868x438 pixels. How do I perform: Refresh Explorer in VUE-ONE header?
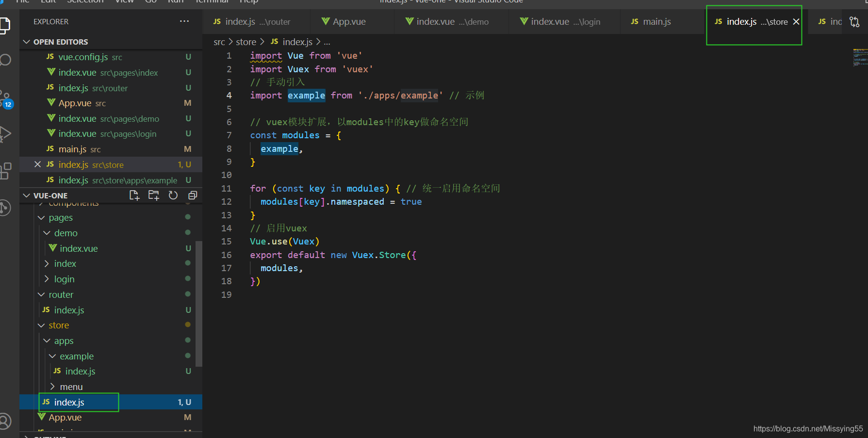click(173, 195)
